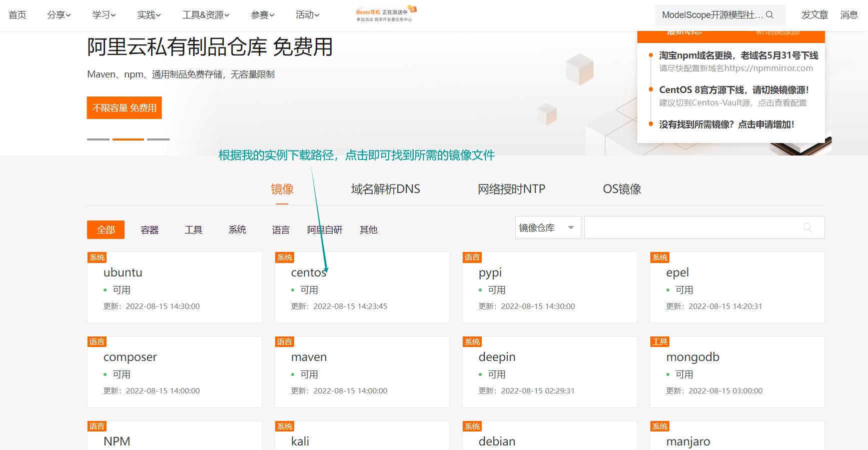The image size is (868, 450).
Task: Expand the 参赛 navigation dropdown
Action: point(263,15)
